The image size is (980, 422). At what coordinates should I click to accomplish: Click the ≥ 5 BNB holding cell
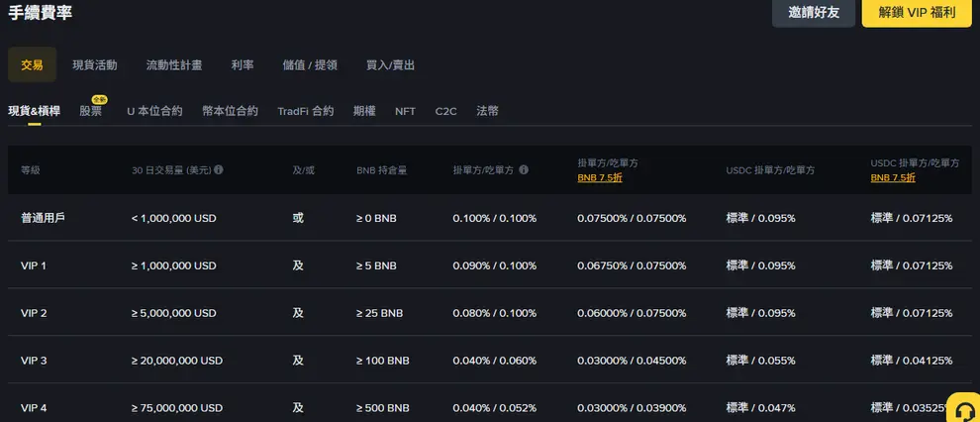click(x=376, y=265)
